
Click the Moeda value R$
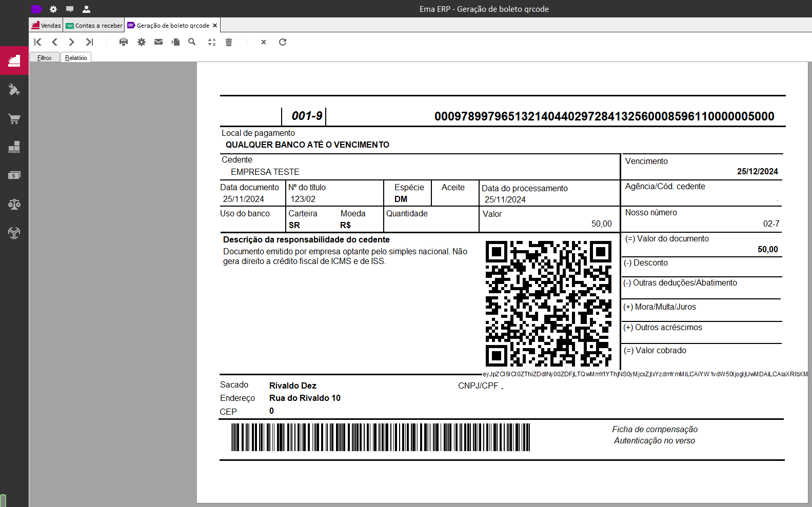pos(345,225)
